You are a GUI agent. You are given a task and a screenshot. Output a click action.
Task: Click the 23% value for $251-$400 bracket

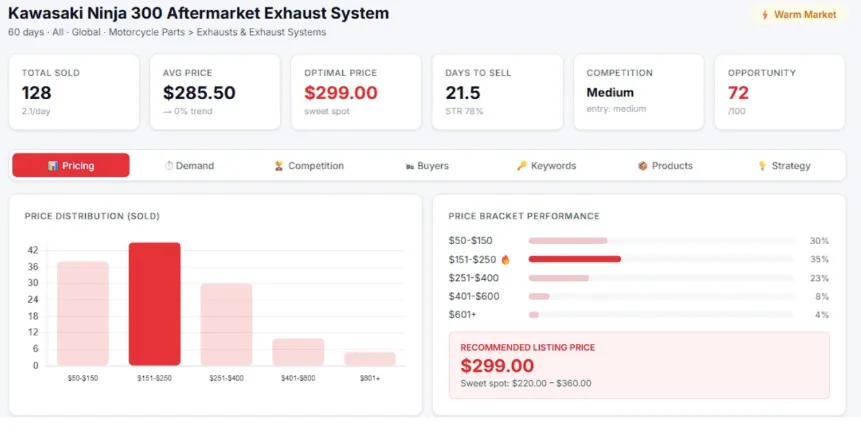819,278
